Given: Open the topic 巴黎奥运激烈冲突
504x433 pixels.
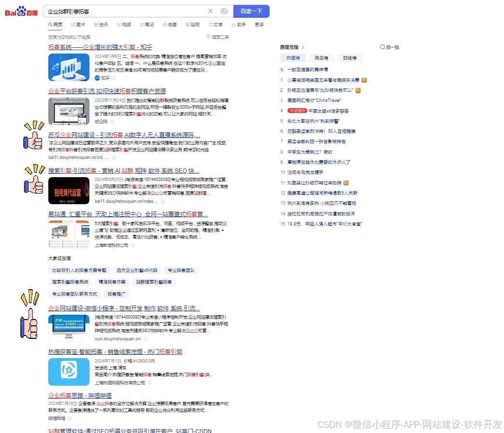Looking at the screenshot, I should (x=321, y=131).
